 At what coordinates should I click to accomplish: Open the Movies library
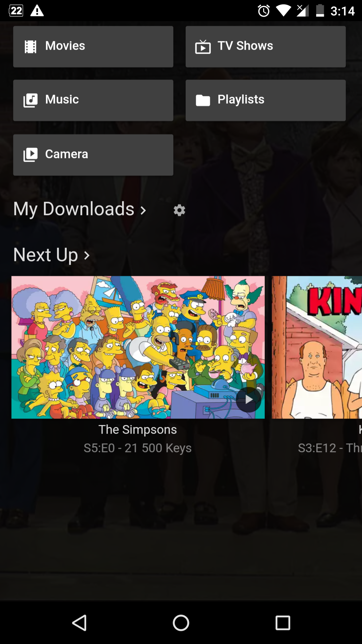tap(93, 47)
